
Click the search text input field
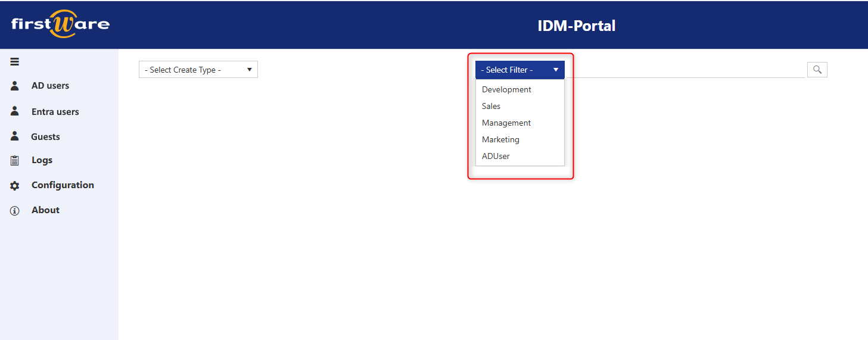(x=684, y=70)
